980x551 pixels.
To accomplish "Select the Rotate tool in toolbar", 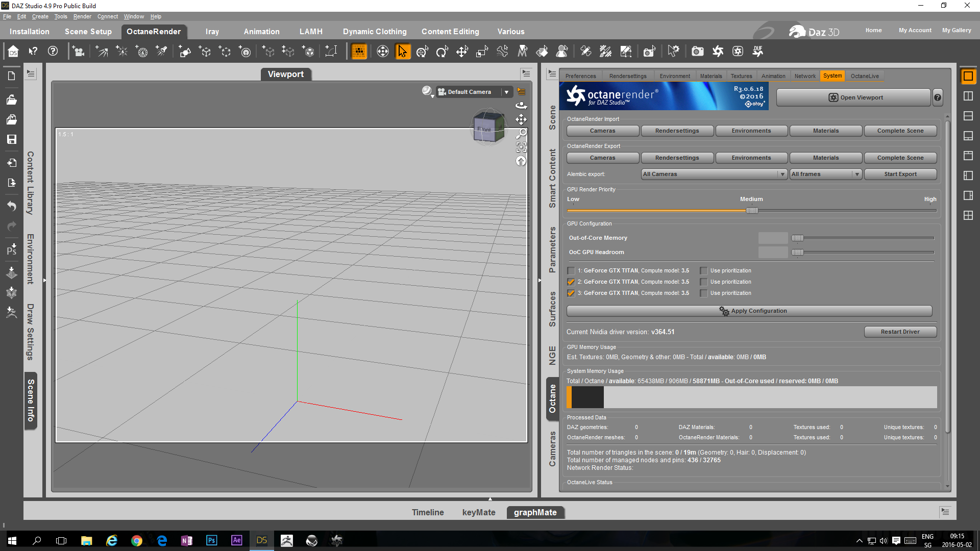I will [x=442, y=52].
